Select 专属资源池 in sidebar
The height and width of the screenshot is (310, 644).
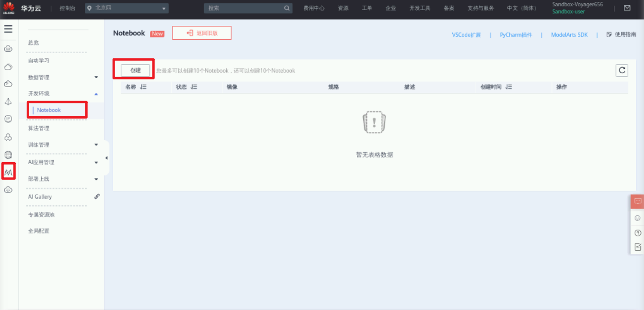click(x=41, y=215)
